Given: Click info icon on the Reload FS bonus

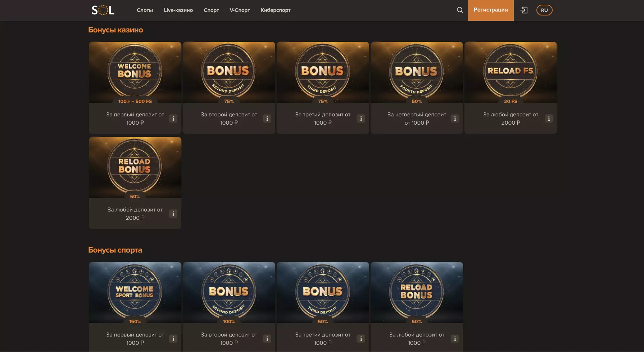Looking at the screenshot, I should (549, 118).
